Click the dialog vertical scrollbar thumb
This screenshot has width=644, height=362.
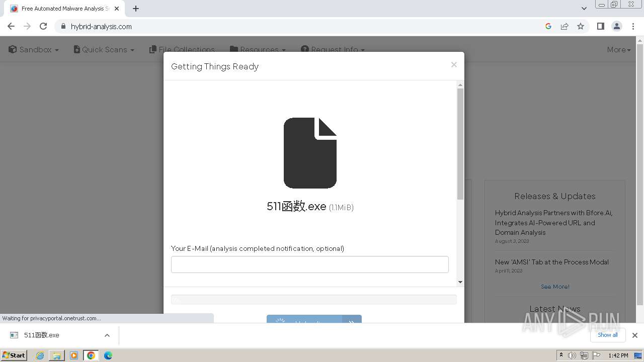tap(460, 144)
